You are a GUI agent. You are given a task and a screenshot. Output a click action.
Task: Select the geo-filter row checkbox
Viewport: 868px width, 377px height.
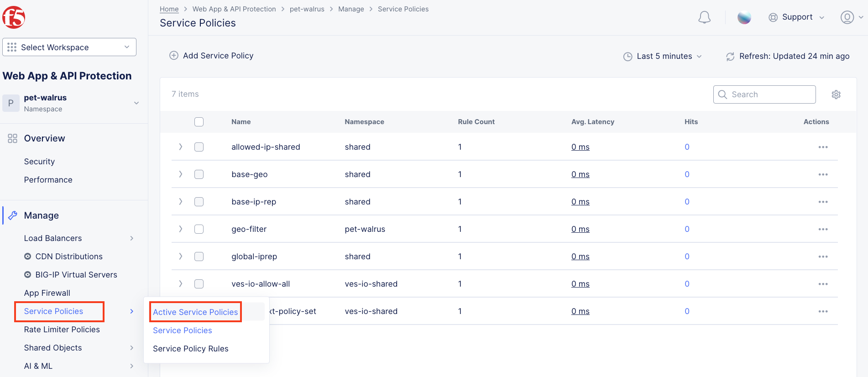199,229
